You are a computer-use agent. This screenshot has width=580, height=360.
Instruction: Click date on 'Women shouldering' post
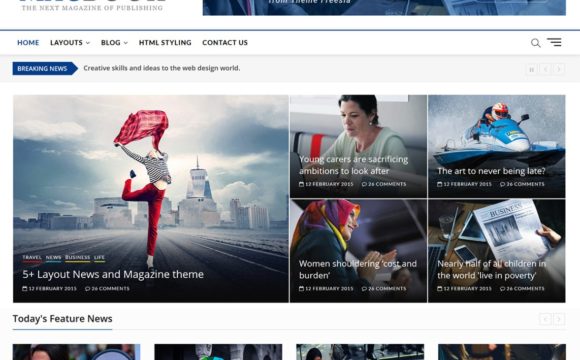[326, 289]
